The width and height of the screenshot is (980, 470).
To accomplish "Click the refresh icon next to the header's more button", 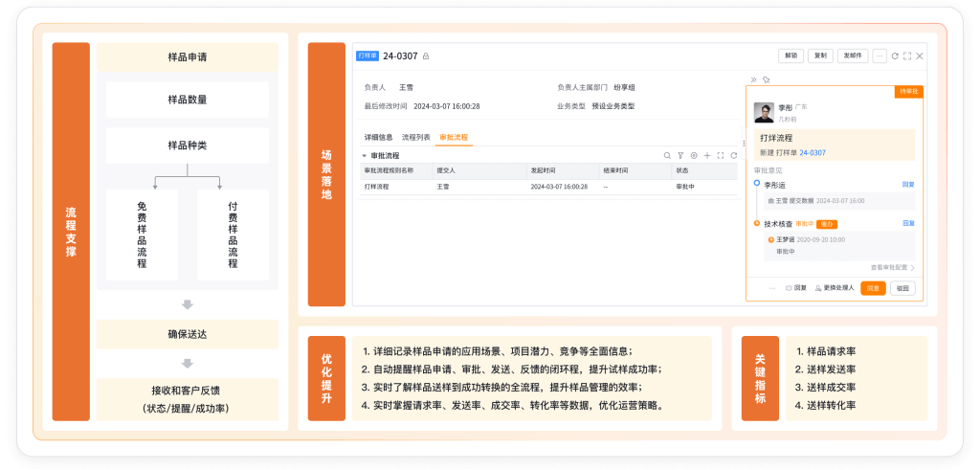I will coord(895,56).
